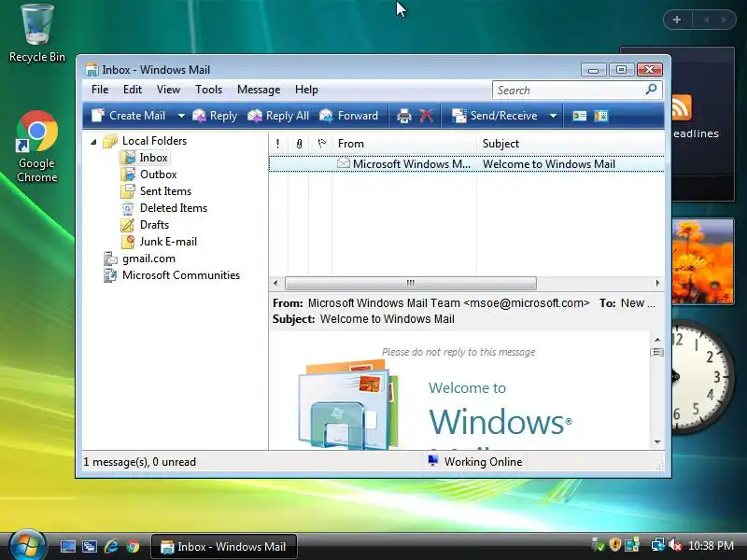Sort by Flag column header
Image resolution: width=747 pixels, height=560 pixels.
[321, 144]
